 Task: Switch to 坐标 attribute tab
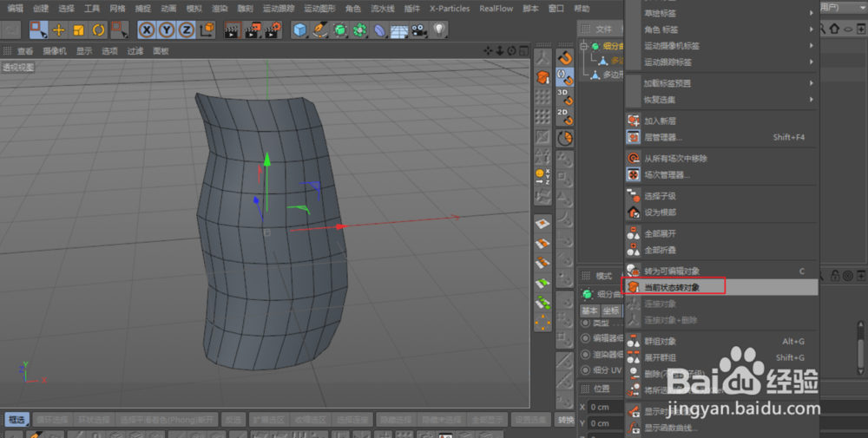coord(610,311)
